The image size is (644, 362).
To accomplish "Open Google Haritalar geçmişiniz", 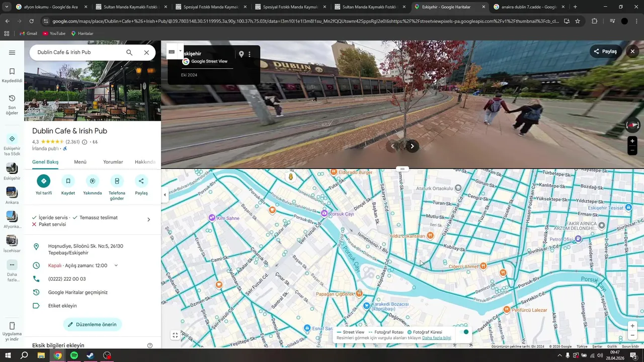I will 78,292.
